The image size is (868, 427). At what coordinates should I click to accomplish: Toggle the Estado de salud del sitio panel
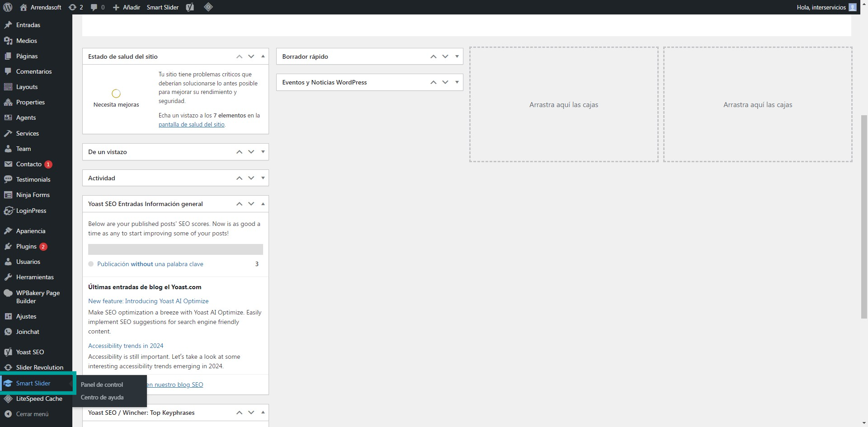point(263,56)
